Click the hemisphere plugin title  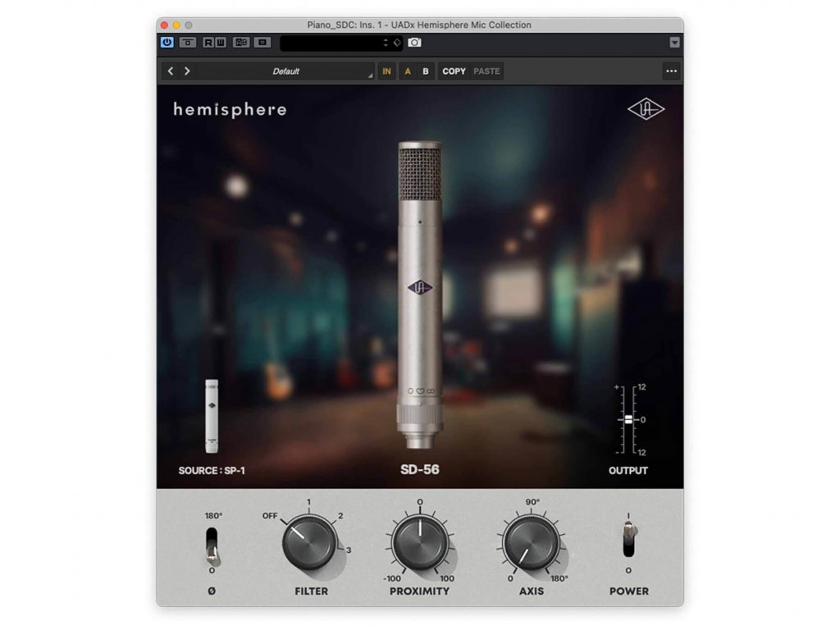click(x=230, y=109)
